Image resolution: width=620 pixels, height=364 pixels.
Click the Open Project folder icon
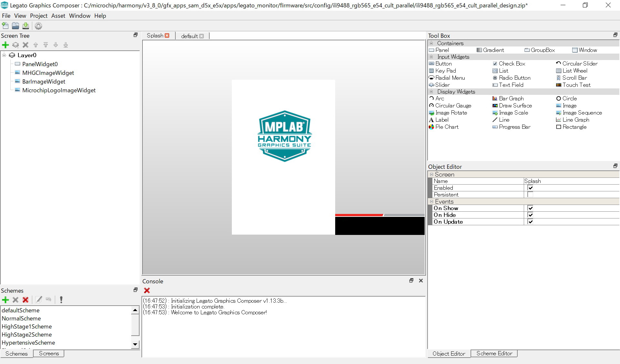click(x=15, y=26)
